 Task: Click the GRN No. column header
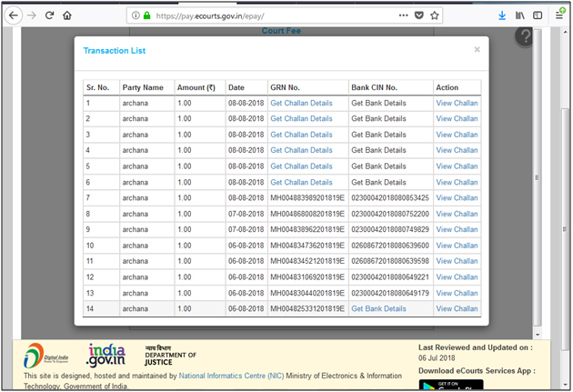(285, 87)
